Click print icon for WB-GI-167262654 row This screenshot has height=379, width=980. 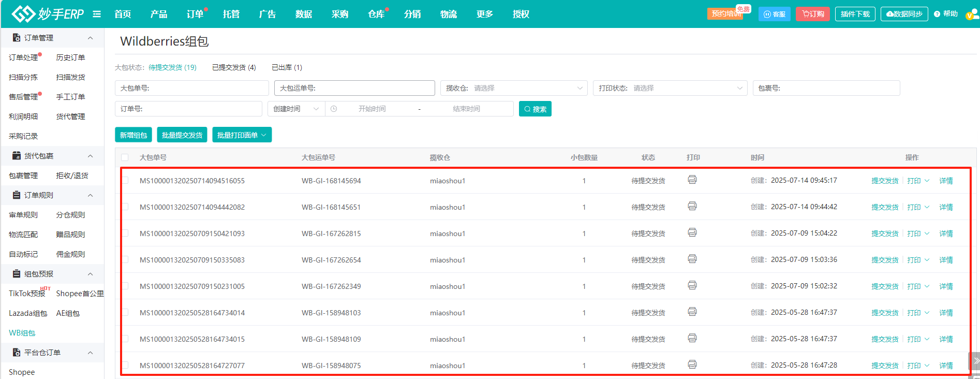click(x=692, y=259)
